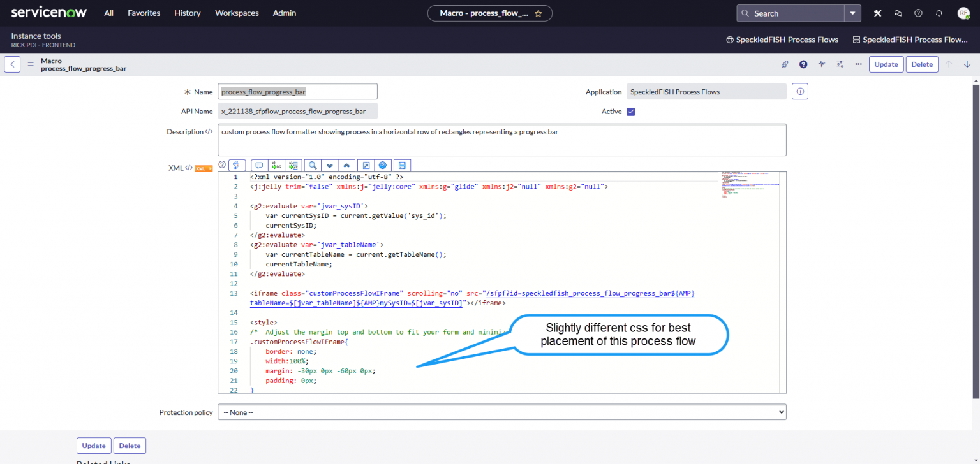Screen dimensions: 980x464
Task: Open the personalize form sliders icon
Action: click(x=840, y=64)
